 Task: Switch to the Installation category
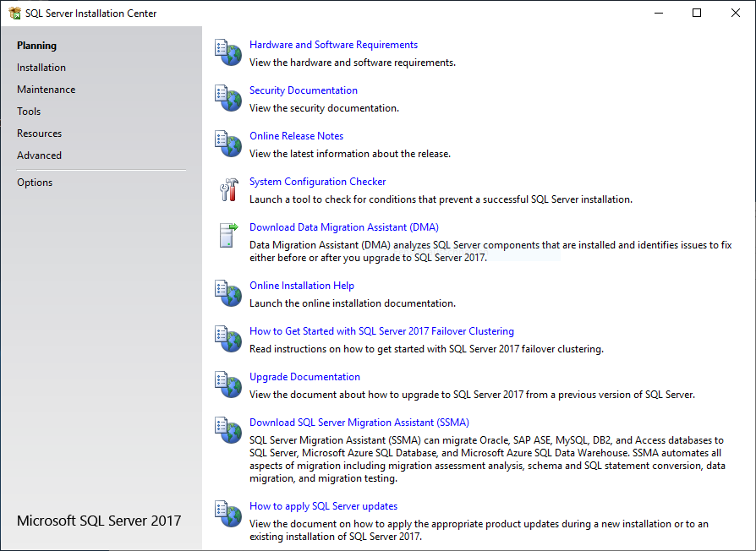[x=41, y=68]
